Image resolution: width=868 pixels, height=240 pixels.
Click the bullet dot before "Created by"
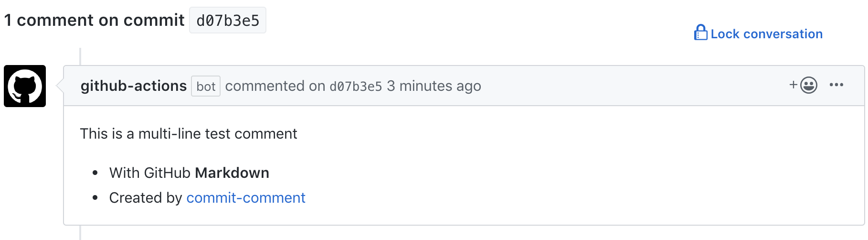95,197
